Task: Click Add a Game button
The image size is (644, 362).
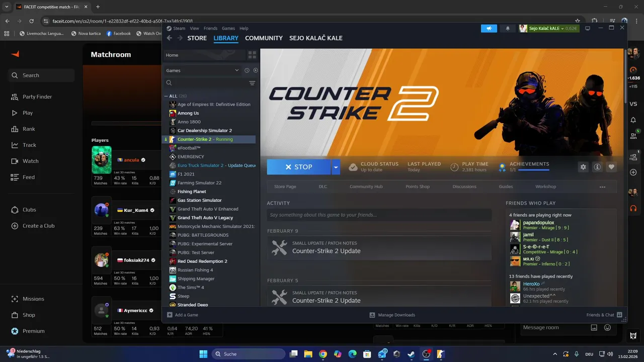Action: 183,315
